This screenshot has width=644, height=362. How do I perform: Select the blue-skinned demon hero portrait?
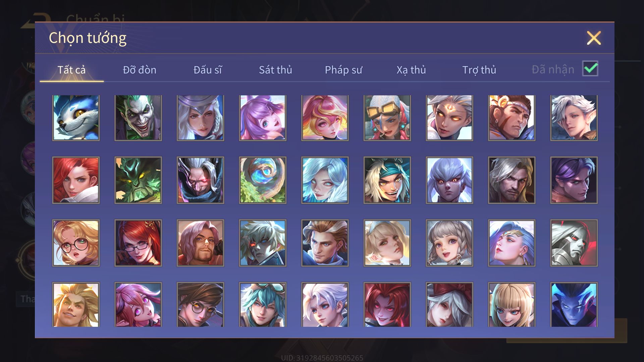574,305
